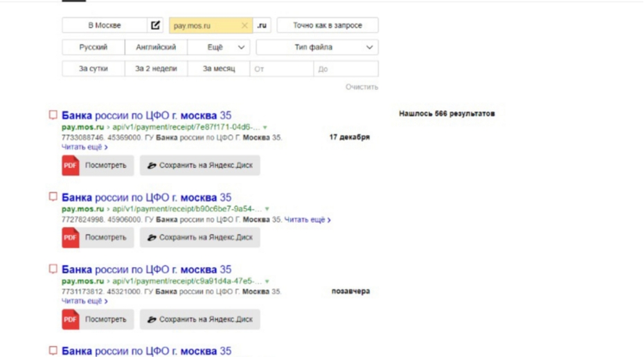Click the позавчера date label

[x=351, y=291]
